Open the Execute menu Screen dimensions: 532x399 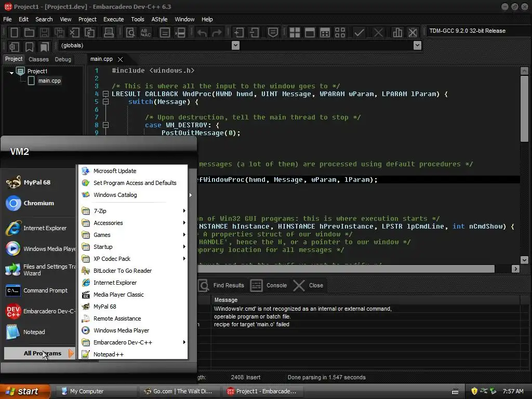(x=114, y=19)
